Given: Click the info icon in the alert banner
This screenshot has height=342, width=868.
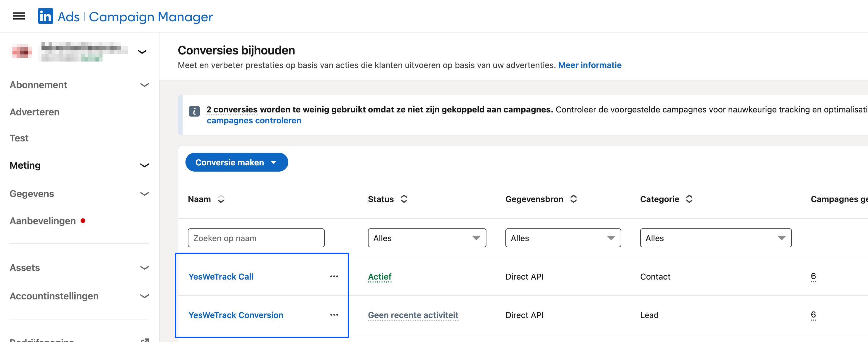Looking at the screenshot, I should (x=194, y=112).
